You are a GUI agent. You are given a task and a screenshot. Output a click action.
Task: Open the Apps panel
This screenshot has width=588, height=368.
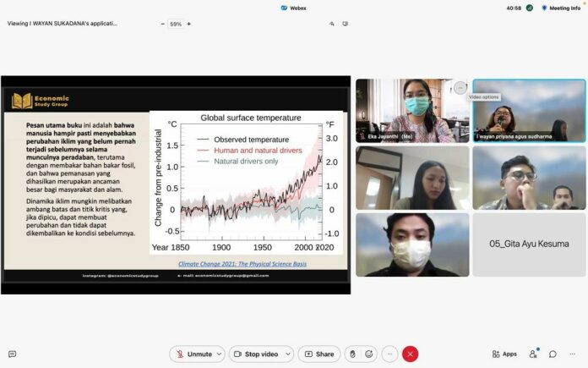pyautogui.click(x=504, y=354)
